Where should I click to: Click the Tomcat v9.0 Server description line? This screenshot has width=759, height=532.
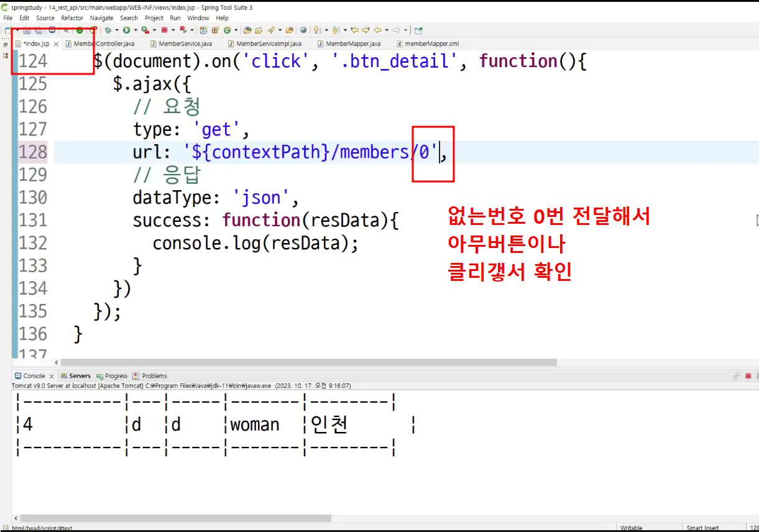tap(182, 385)
